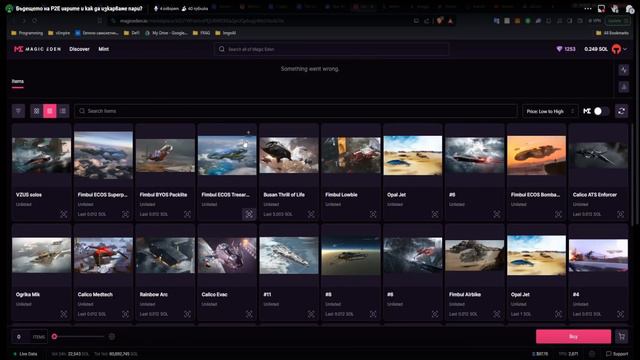Click select icon on #4 card

tap(620, 314)
